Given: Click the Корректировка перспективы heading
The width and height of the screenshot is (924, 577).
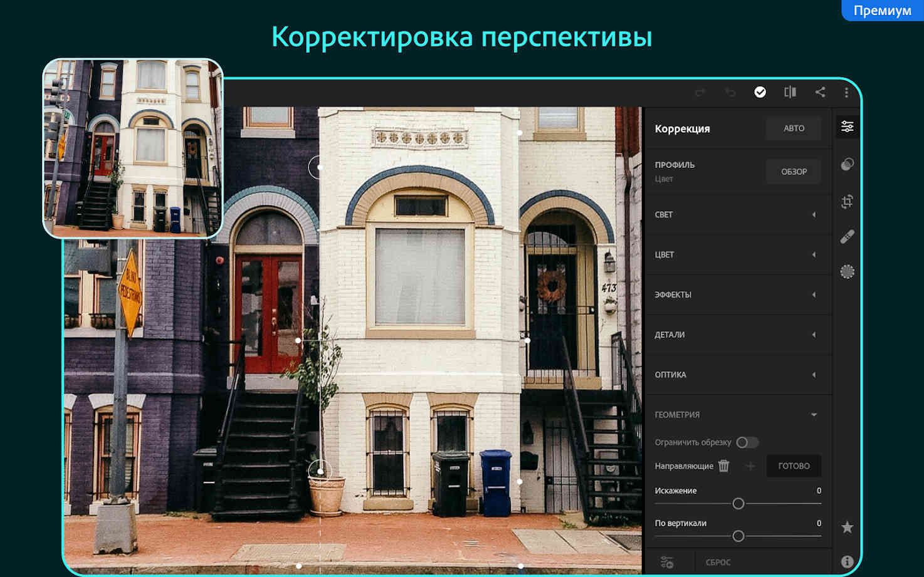Looking at the screenshot, I should click(462, 37).
